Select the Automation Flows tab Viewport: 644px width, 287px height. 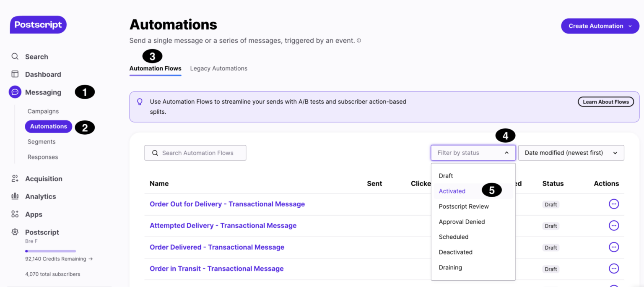(155, 68)
